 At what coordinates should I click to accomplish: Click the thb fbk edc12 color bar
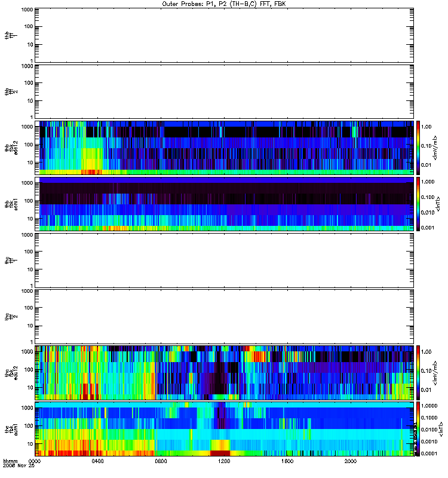click(x=418, y=148)
